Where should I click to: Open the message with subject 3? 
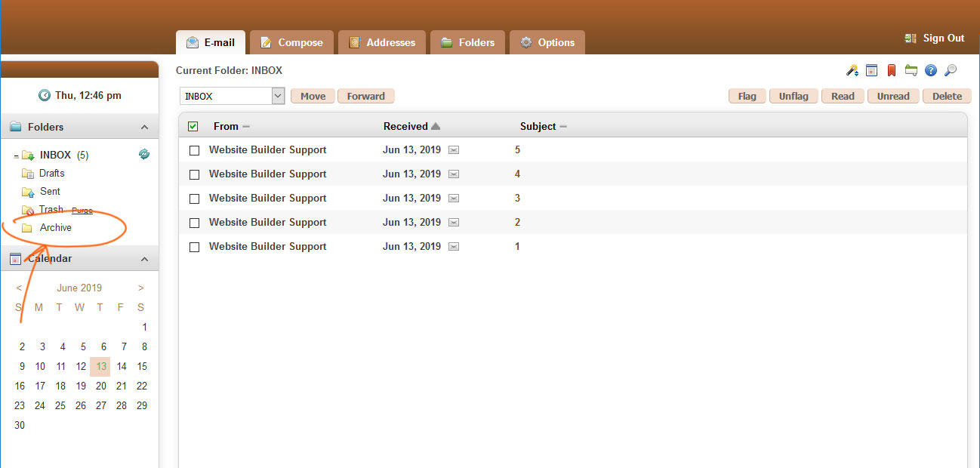click(x=517, y=199)
